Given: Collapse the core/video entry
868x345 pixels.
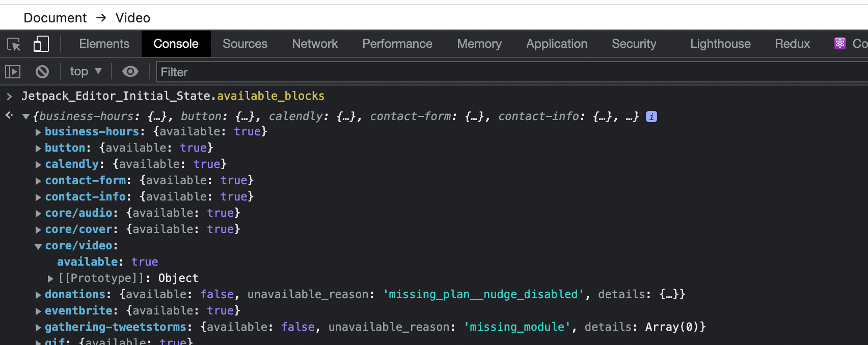Looking at the screenshot, I should (38, 246).
